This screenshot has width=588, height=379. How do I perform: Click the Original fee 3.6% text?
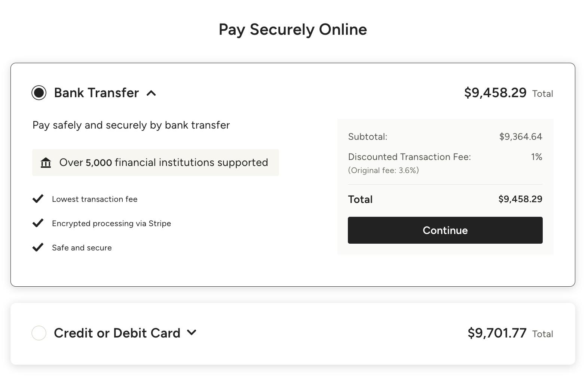click(383, 170)
